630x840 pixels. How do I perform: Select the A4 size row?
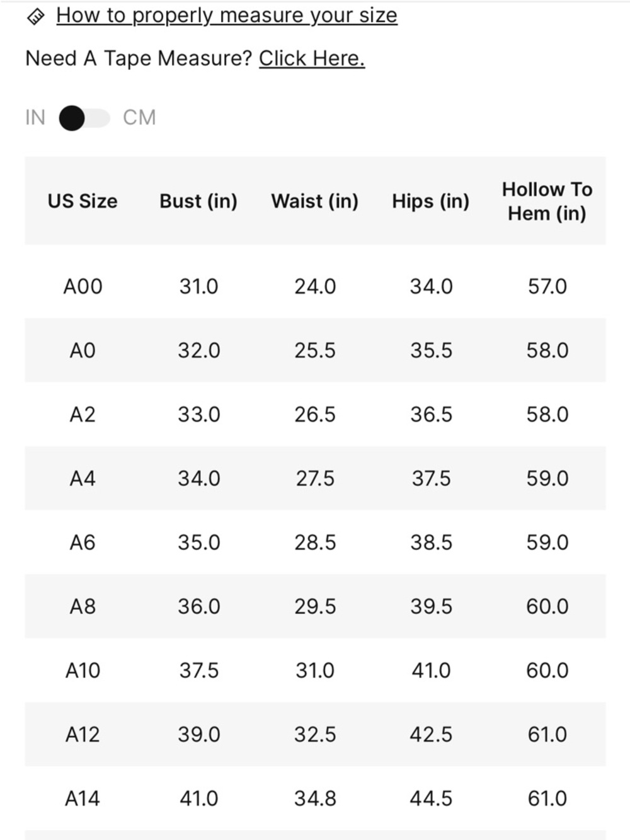[x=315, y=478]
